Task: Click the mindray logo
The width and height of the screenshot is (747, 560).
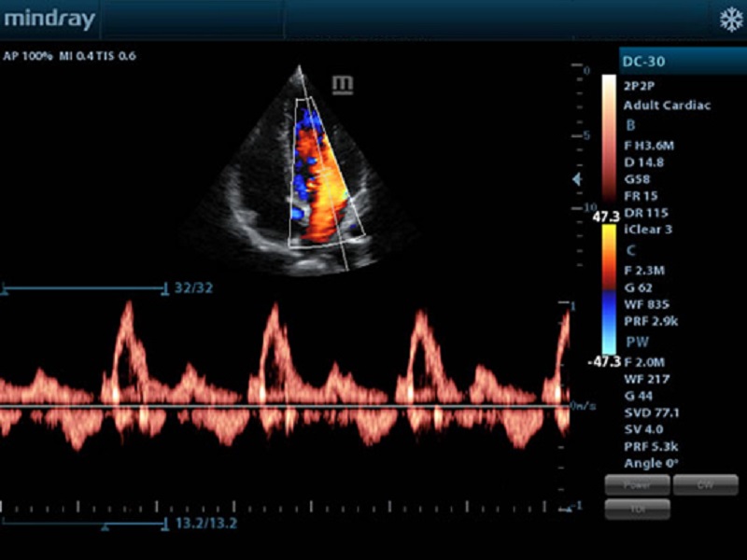Action: pyautogui.click(x=47, y=19)
